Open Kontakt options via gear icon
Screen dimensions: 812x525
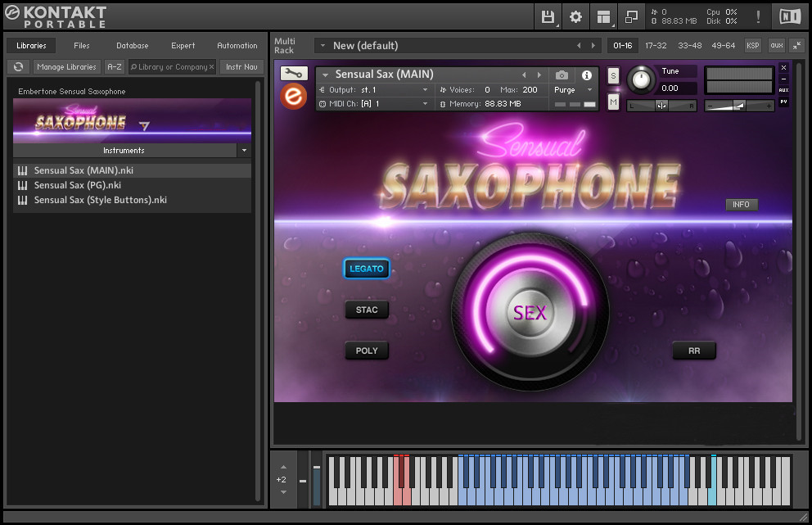click(575, 17)
